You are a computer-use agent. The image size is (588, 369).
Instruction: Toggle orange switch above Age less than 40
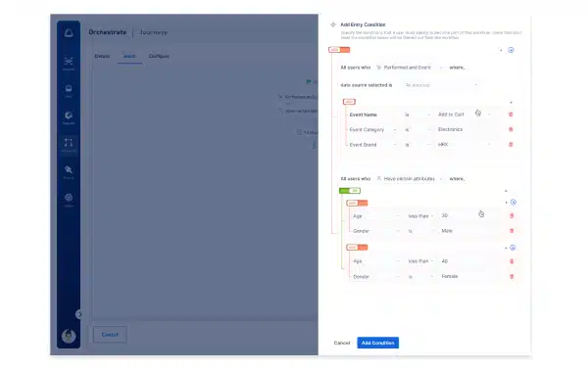357,248
